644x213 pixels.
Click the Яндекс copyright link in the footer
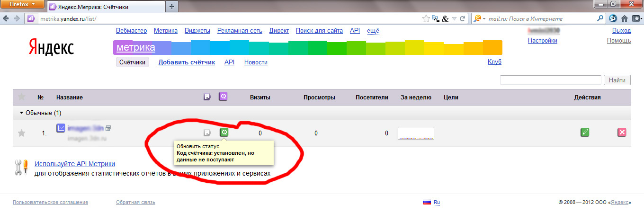click(619, 203)
